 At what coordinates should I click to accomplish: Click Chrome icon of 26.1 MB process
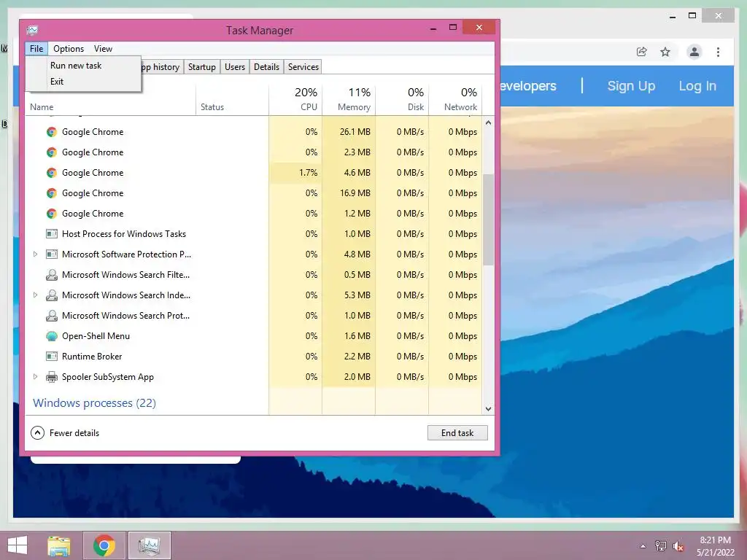[x=52, y=132]
